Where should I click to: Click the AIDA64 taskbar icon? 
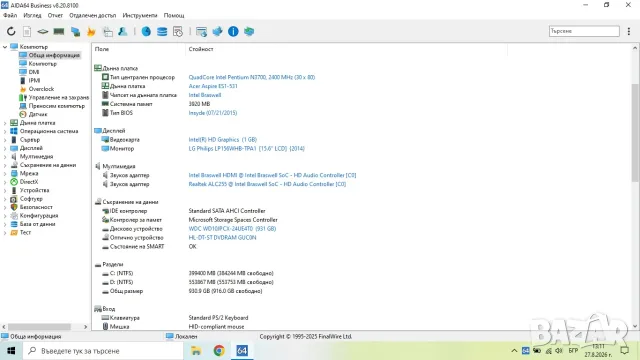242,351
